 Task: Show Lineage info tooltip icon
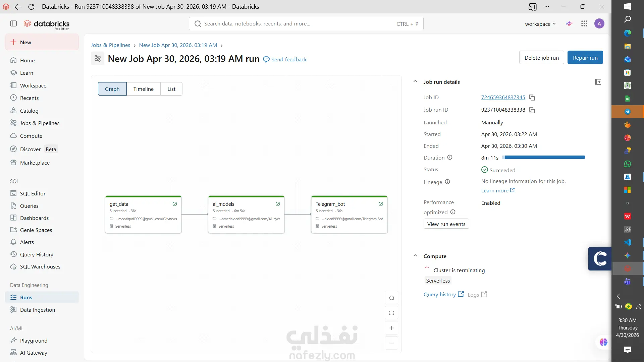(447, 182)
